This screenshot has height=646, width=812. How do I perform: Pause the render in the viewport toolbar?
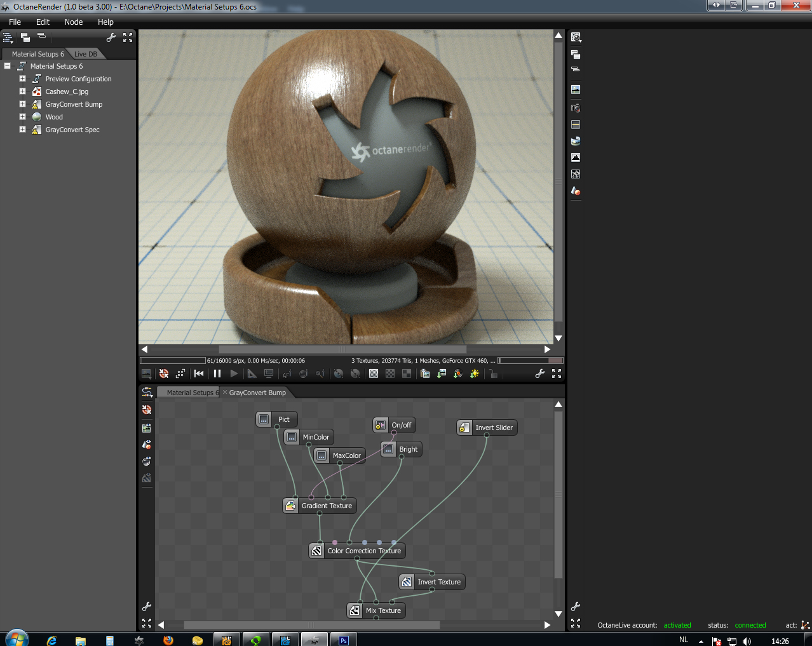tap(217, 373)
